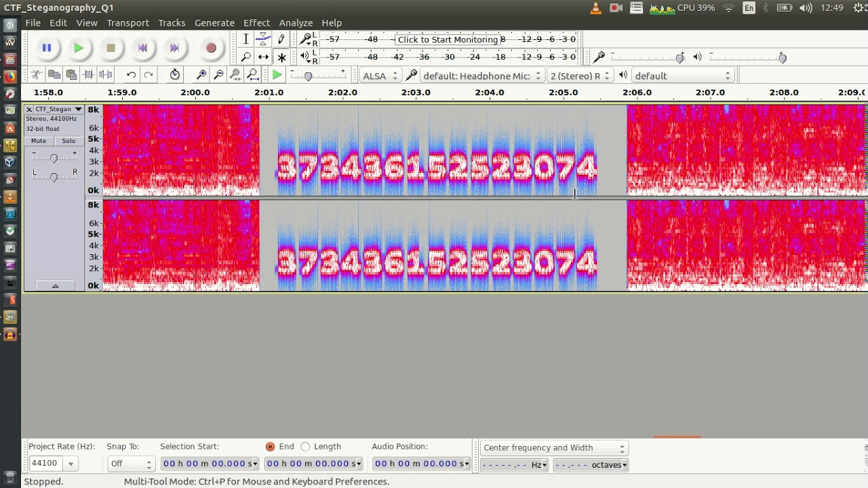Image resolution: width=868 pixels, height=488 pixels.
Task: Adjust the playback volume mixer slider
Action: tap(783, 58)
